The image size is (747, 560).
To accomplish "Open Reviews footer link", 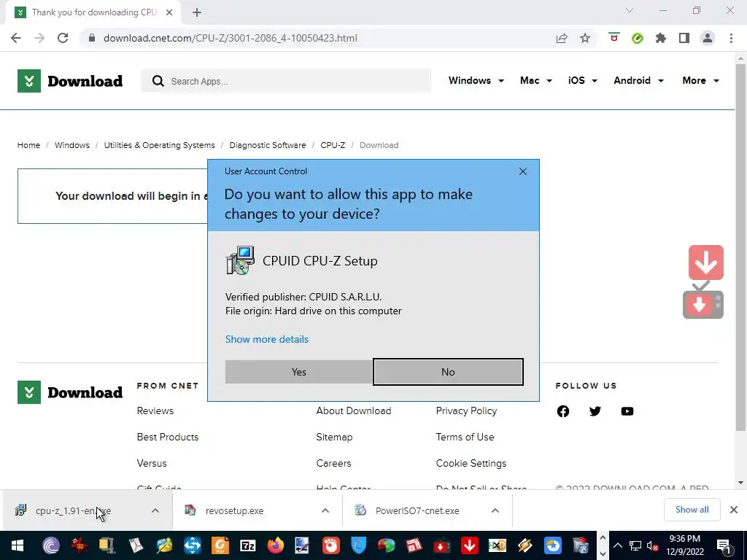I will click(x=155, y=411).
